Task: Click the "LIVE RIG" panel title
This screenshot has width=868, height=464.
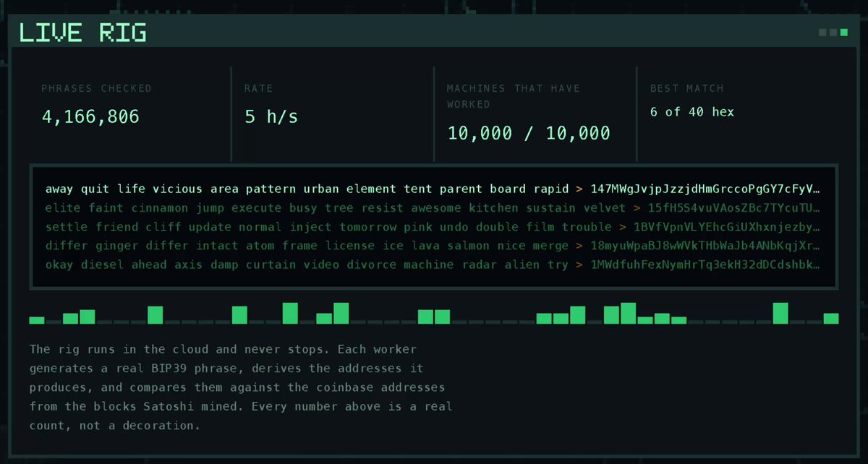Action: coord(82,33)
